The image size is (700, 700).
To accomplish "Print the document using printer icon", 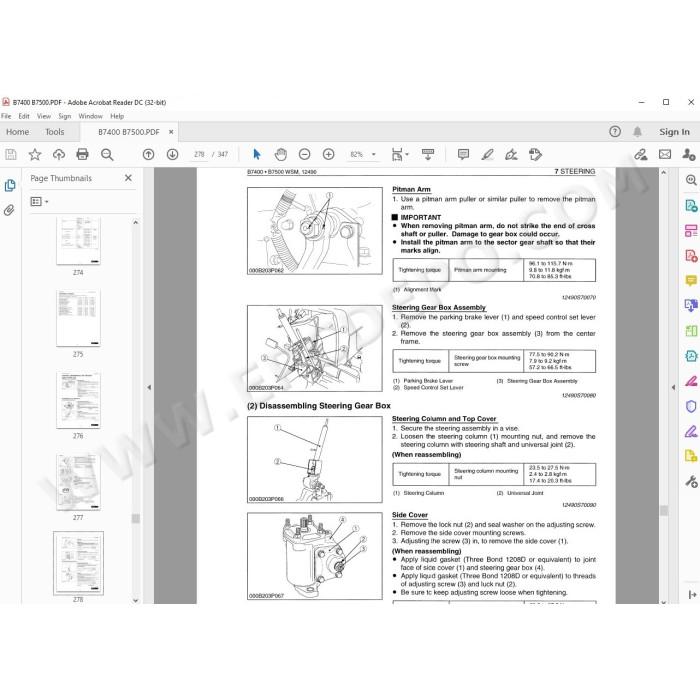I will click(x=83, y=154).
